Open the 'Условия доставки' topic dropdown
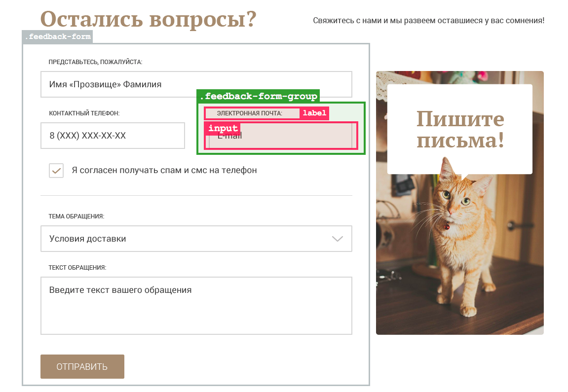This screenshot has height=392, width=568. point(196,239)
